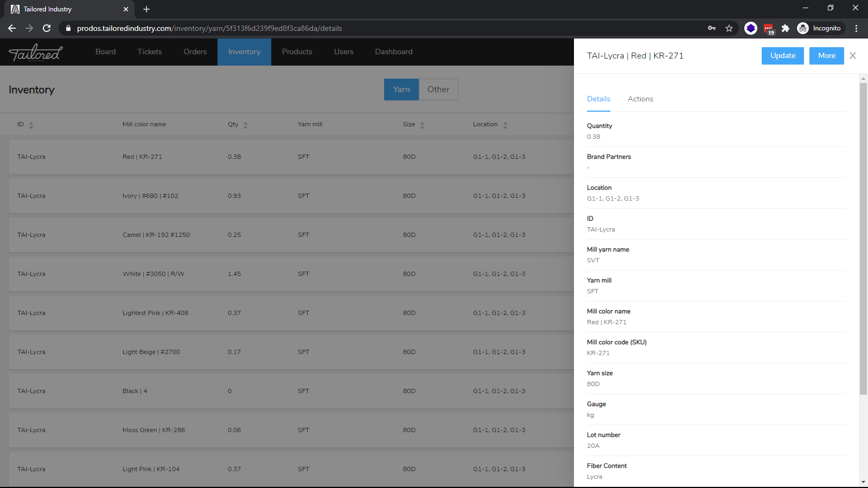Click the 1.45 quantity cell
Screen dimensions: 868x488
234,274
